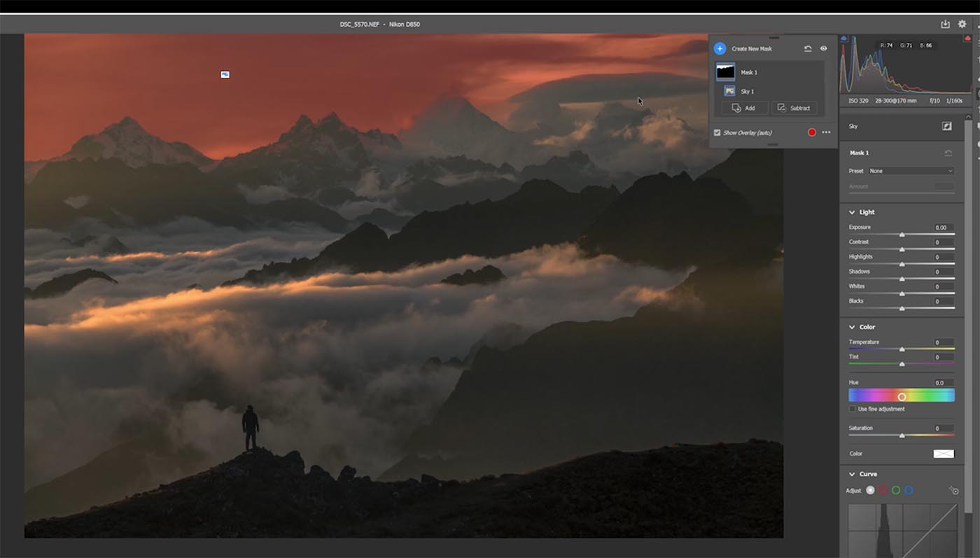The width and height of the screenshot is (980, 558).
Task: Uncheck the Show Overlay (auto) checkbox
Action: pyautogui.click(x=717, y=132)
